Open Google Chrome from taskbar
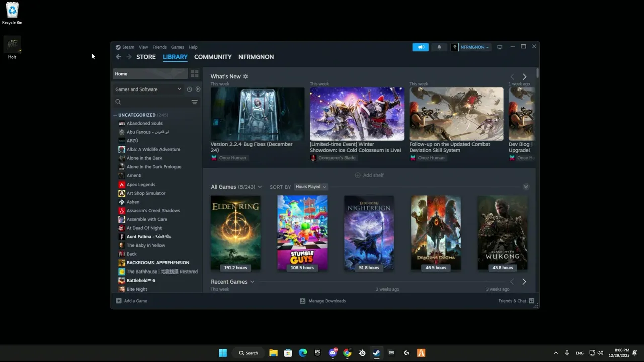The height and width of the screenshot is (362, 644). point(347,353)
